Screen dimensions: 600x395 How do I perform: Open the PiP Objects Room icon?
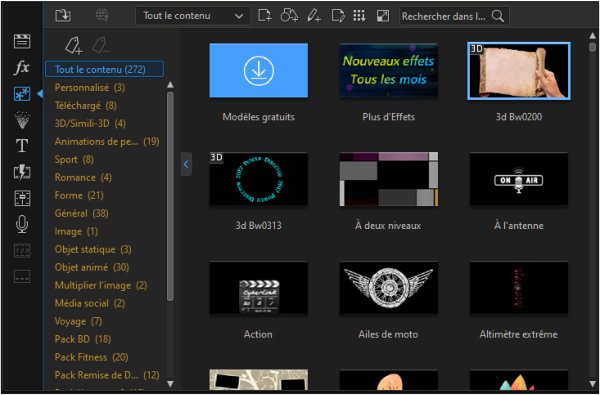coord(22,94)
